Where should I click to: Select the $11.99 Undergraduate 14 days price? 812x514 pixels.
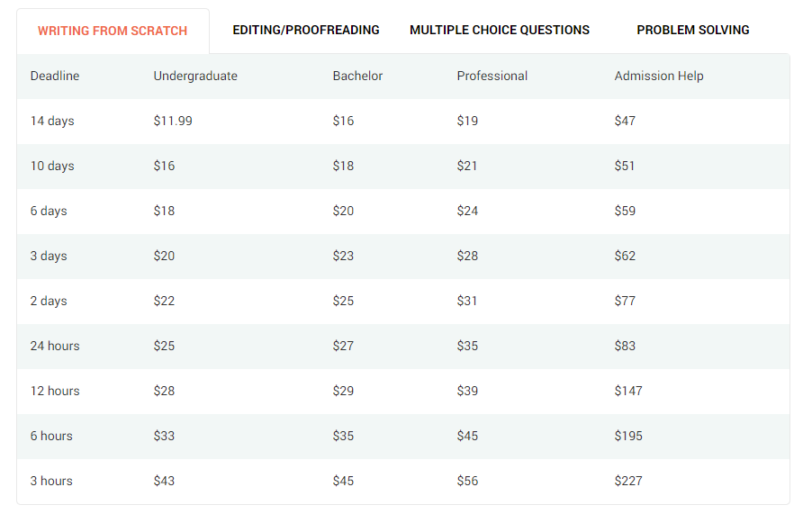tap(173, 122)
